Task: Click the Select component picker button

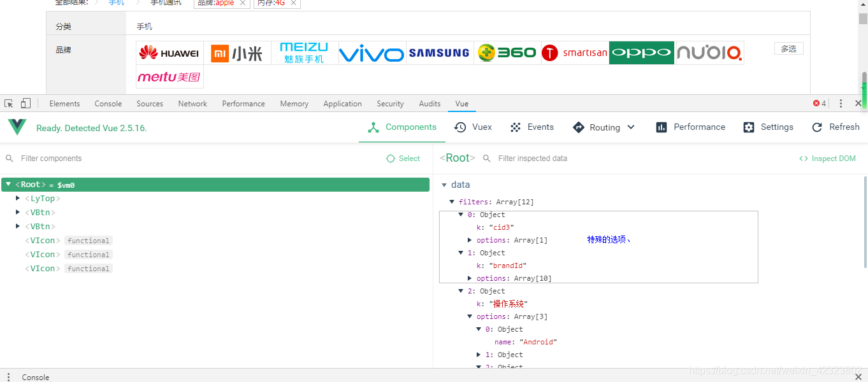Action: [403, 159]
